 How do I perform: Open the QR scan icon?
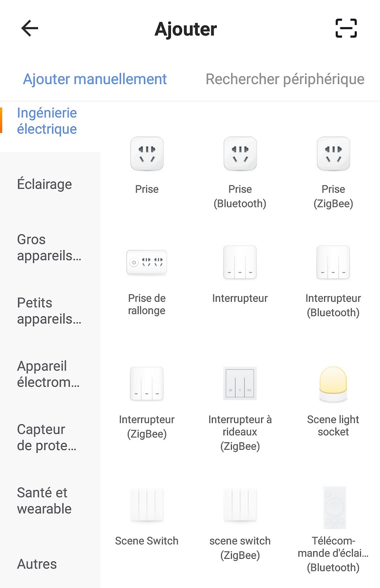pos(346,28)
